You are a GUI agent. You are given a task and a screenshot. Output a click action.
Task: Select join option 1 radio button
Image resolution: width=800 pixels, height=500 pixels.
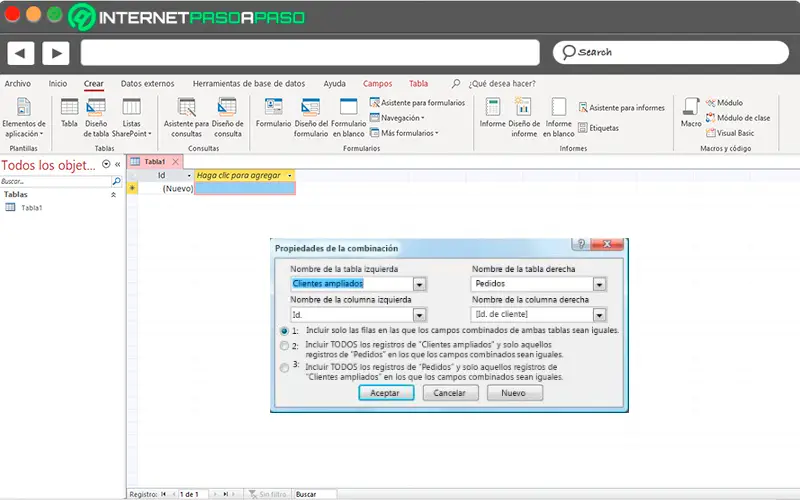click(284, 331)
